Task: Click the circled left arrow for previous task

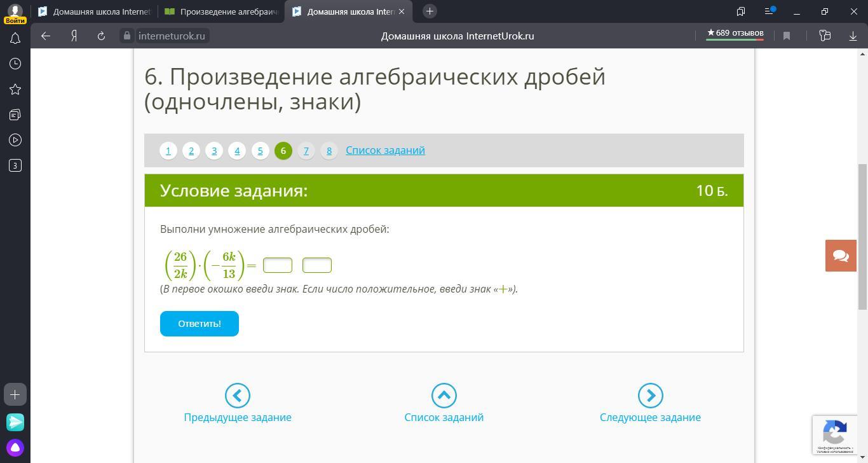Action: tap(238, 396)
